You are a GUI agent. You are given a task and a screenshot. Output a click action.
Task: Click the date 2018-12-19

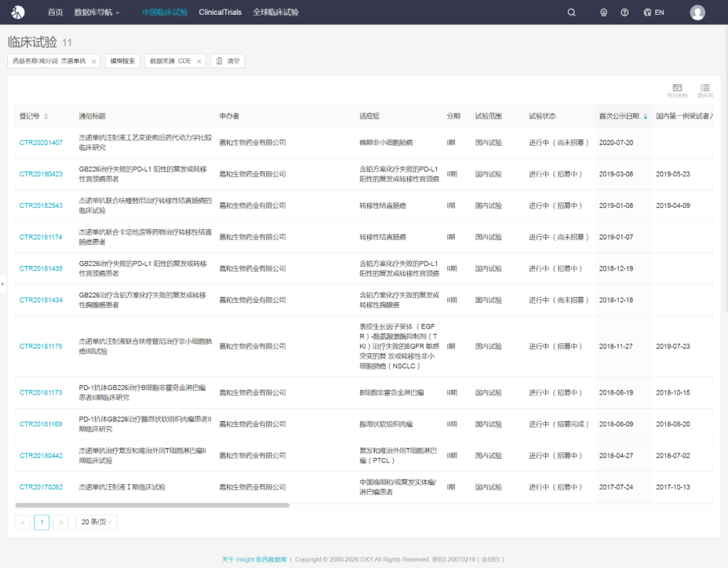pyautogui.click(x=616, y=268)
